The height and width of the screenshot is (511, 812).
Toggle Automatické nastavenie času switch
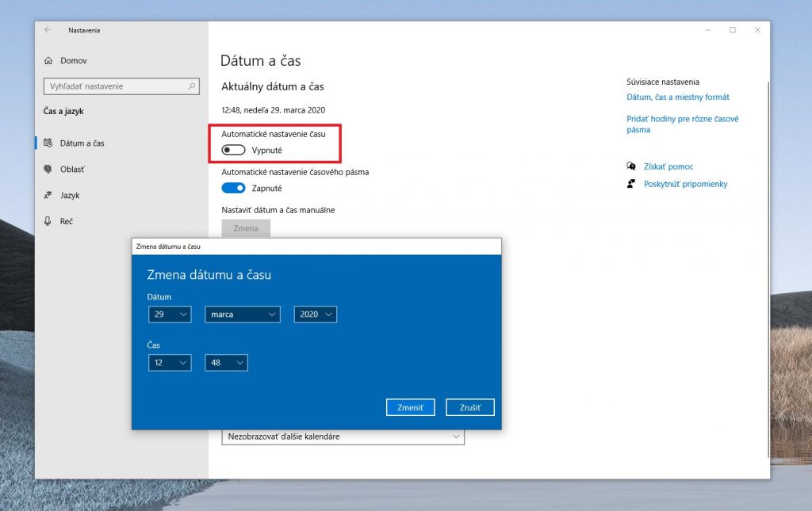tap(233, 150)
